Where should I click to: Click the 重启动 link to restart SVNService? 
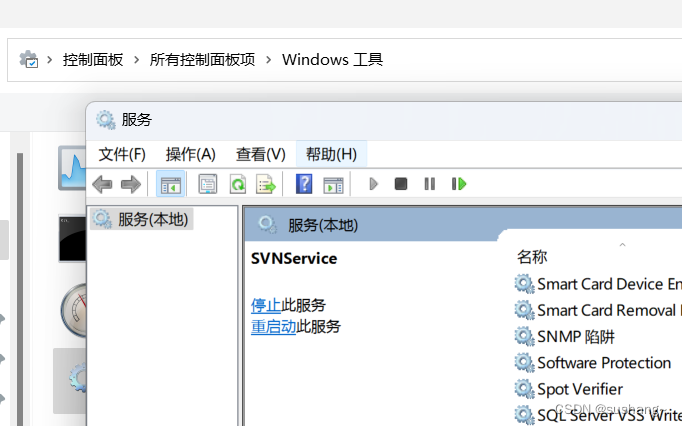tap(273, 326)
